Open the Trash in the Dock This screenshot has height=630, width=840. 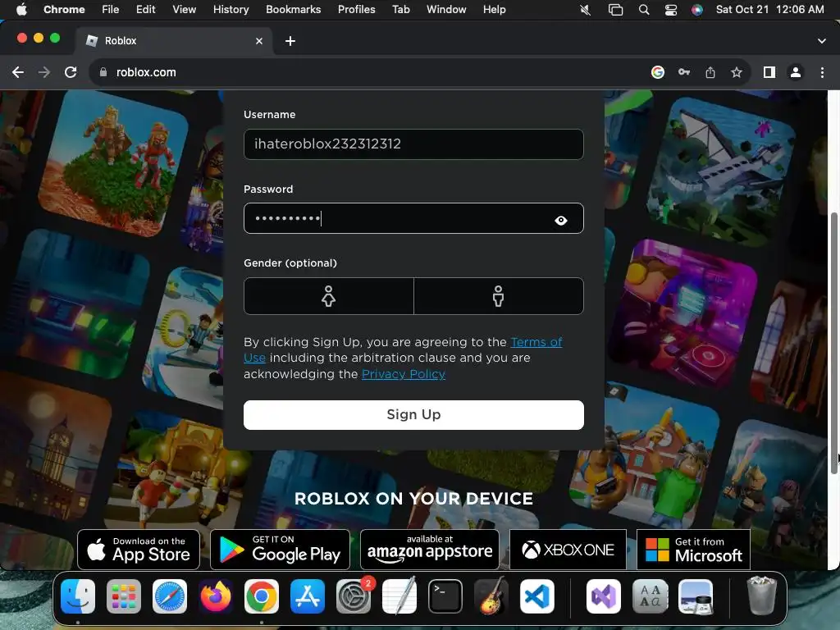pyautogui.click(x=762, y=596)
